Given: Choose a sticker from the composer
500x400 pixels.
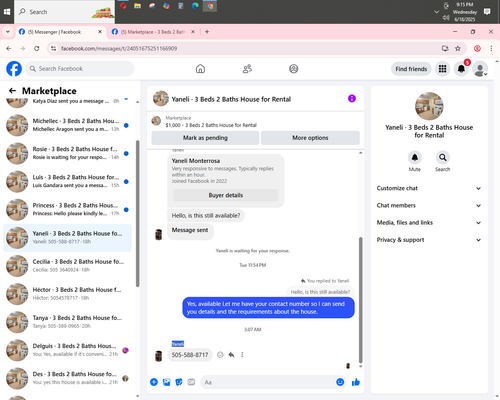Looking at the screenshot, I should click(x=179, y=382).
